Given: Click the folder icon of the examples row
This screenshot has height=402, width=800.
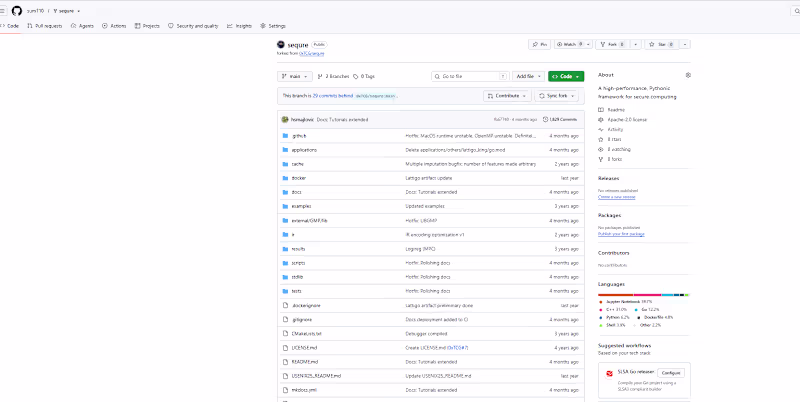Looking at the screenshot, I should 285,206.
